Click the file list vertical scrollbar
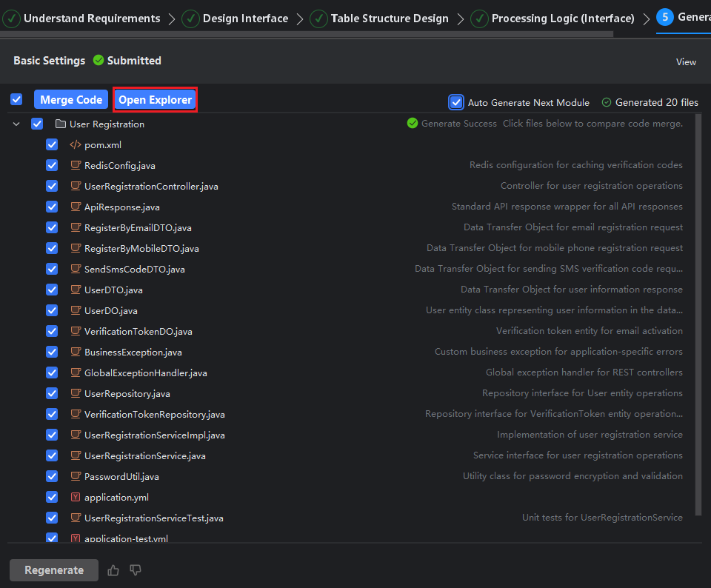Viewport: 711px width, 588px height. (x=698, y=311)
